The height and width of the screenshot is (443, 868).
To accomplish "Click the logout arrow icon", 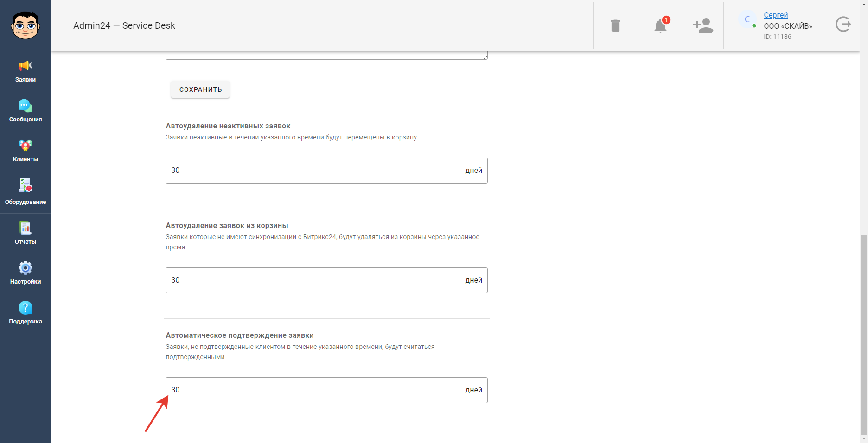I will [x=843, y=24].
